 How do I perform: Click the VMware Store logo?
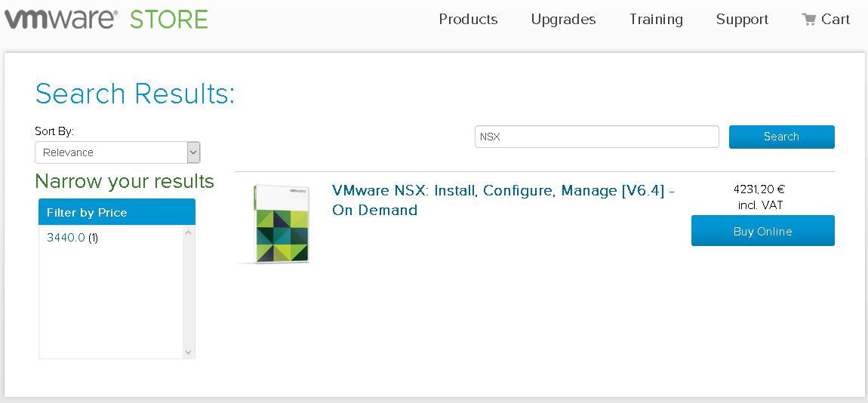106,19
